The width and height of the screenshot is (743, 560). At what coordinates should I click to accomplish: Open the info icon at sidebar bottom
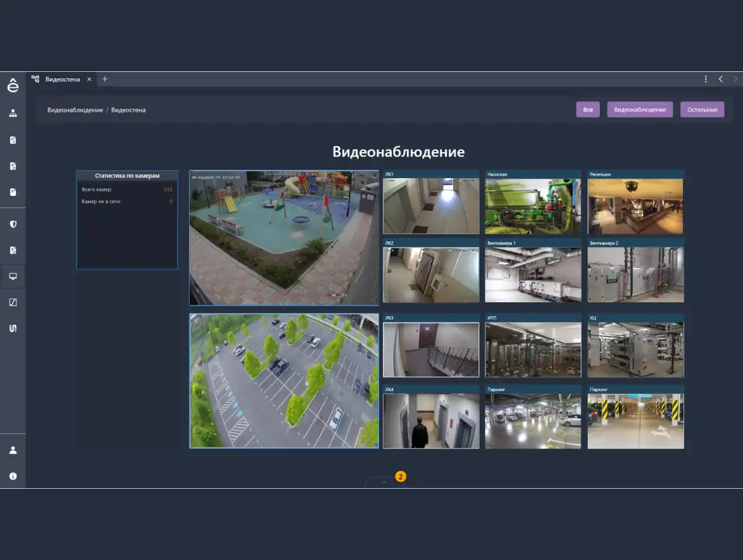point(13,476)
